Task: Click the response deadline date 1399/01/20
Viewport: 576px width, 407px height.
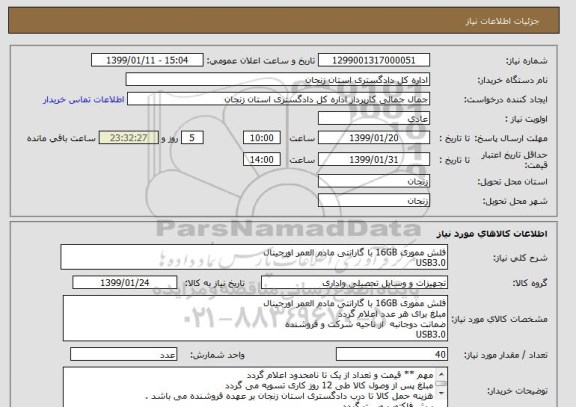Action: click(374, 138)
